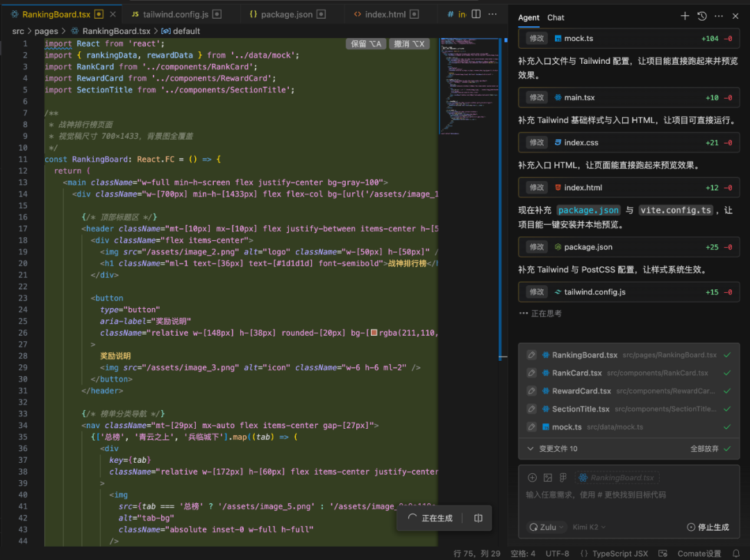Click the pages breadcrumb segment

pyautogui.click(x=46, y=31)
